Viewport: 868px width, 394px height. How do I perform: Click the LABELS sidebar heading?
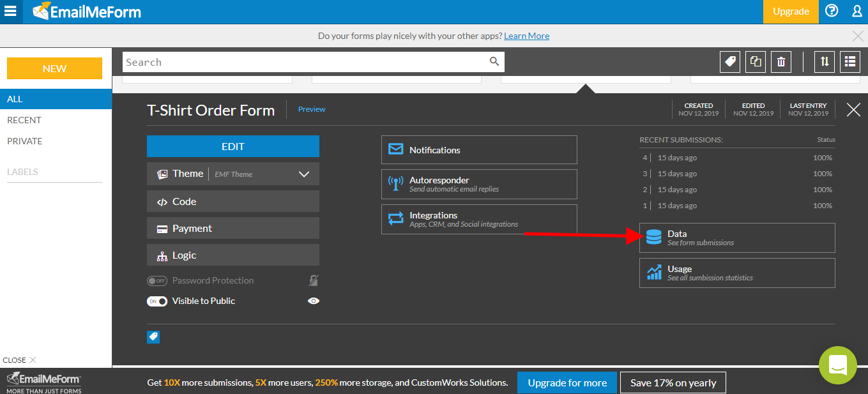click(22, 172)
